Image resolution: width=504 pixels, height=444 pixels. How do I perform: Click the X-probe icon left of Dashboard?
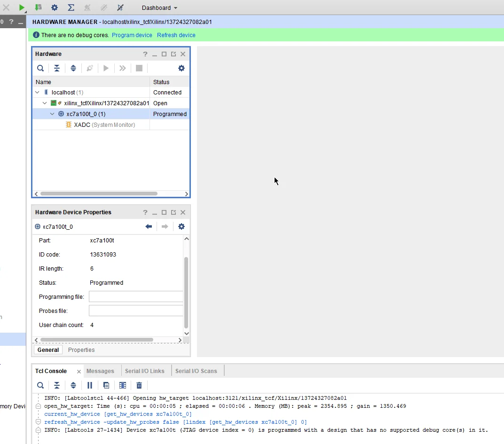click(120, 8)
